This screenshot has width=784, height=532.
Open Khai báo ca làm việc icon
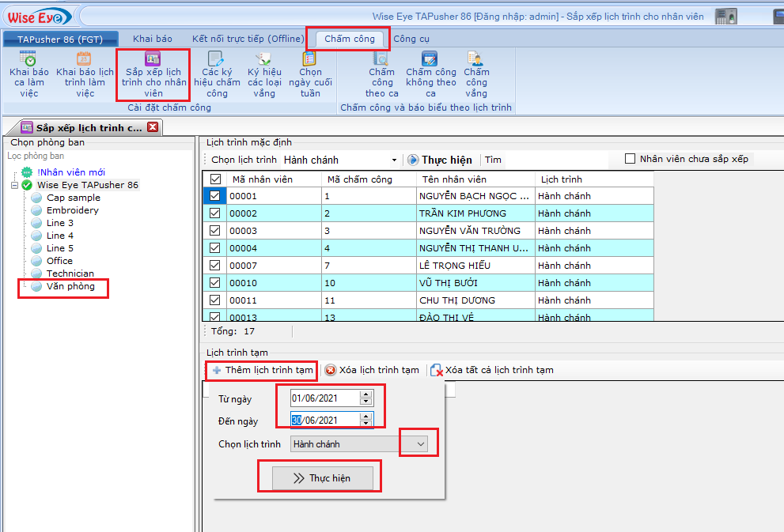pos(28,59)
